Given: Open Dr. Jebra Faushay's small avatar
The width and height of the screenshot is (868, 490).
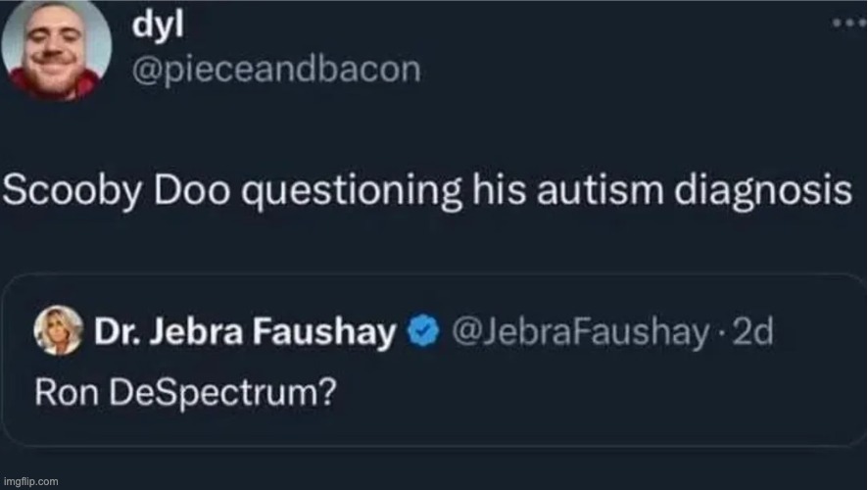Looking at the screenshot, I should pos(59,332).
